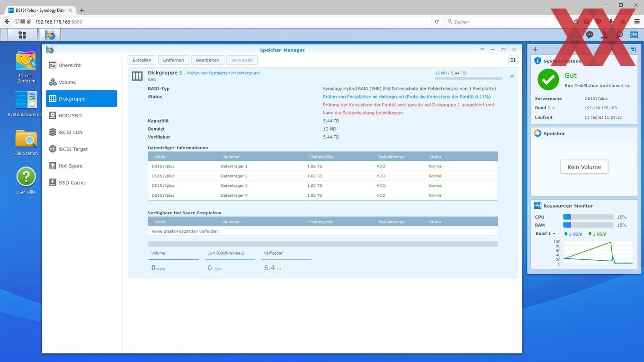644x362 pixels.
Task: Click the Verwalten button
Action: (x=241, y=60)
